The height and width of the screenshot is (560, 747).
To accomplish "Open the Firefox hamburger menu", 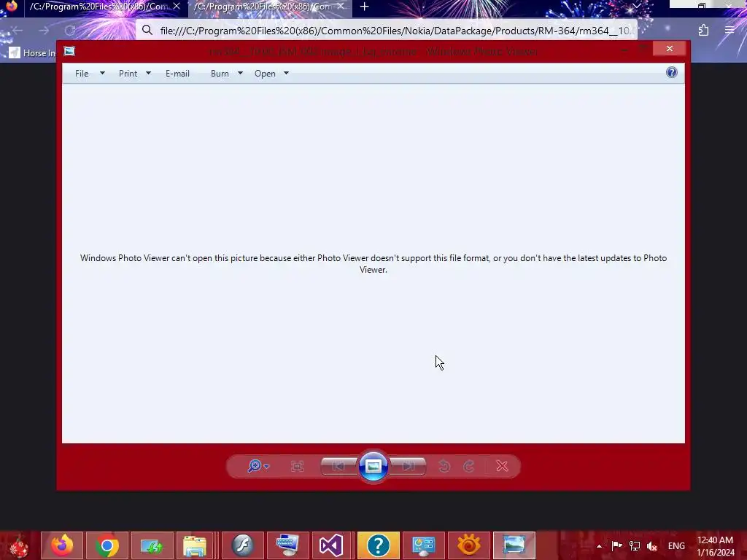I will point(729,31).
